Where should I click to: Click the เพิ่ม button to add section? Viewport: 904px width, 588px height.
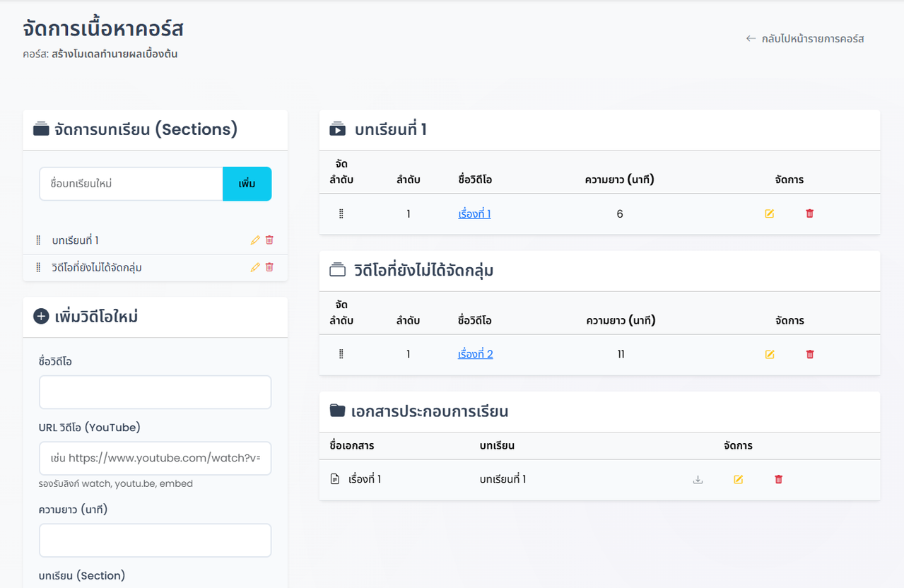pos(247,184)
